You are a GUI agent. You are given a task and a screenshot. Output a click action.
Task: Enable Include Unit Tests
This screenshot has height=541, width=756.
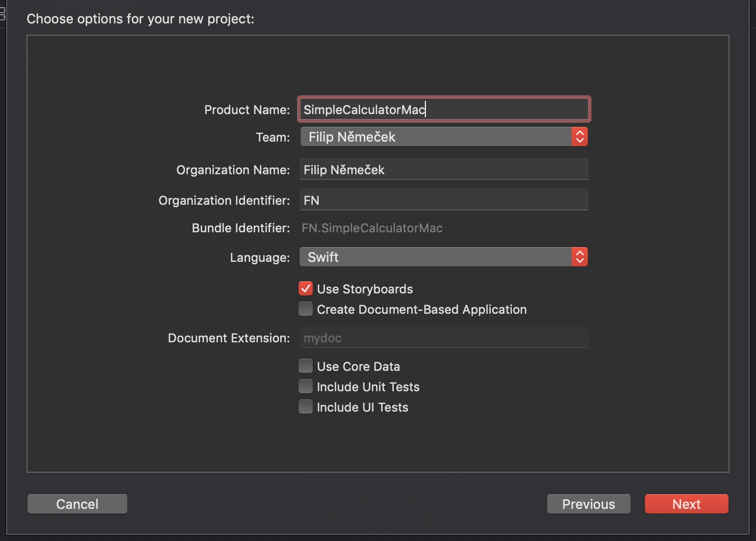(305, 386)
